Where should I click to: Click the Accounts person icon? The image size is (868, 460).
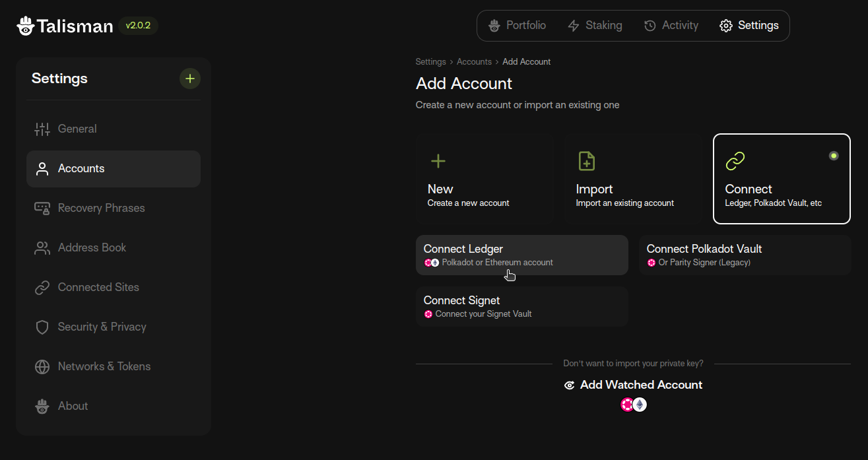pyautogui.click(x=42, y=169)
